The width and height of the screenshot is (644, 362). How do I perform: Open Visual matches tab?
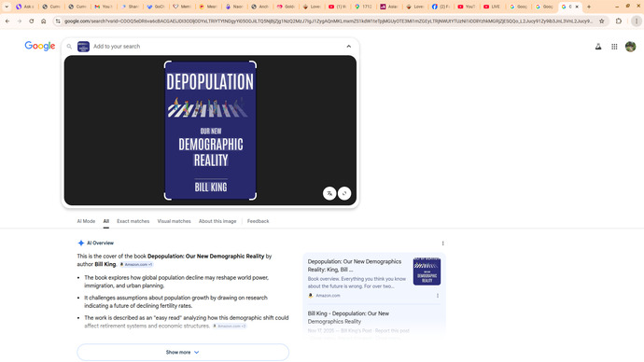[175, 221]
